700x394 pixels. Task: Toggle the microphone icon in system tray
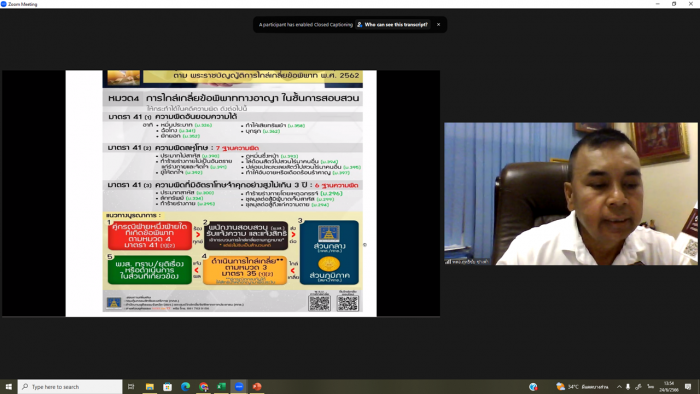tap(628, 386)
